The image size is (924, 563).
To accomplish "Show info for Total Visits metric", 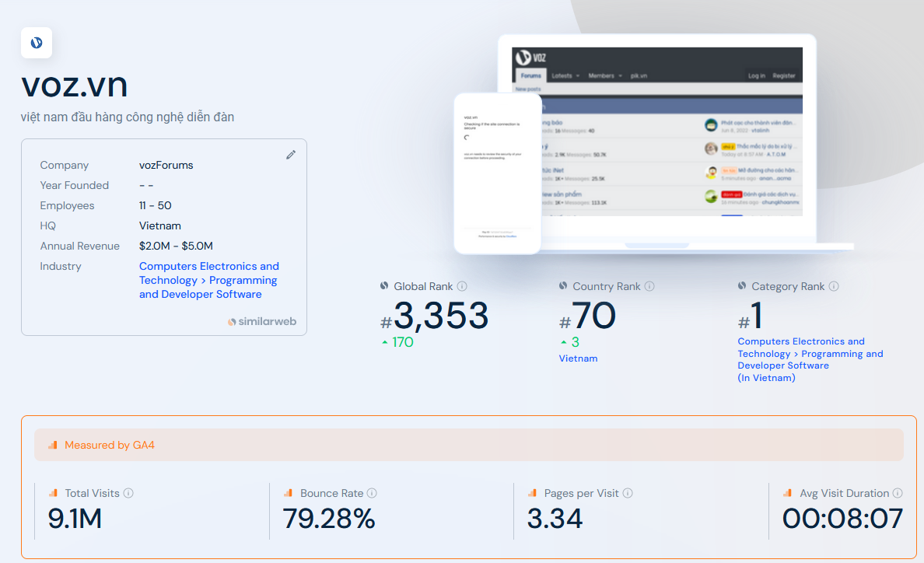I will point(128,493).
